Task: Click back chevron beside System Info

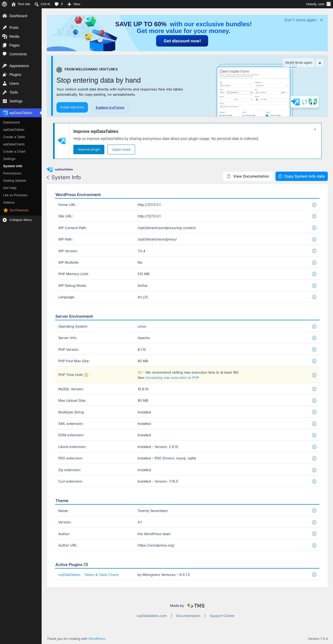Action: pos(48,177)
